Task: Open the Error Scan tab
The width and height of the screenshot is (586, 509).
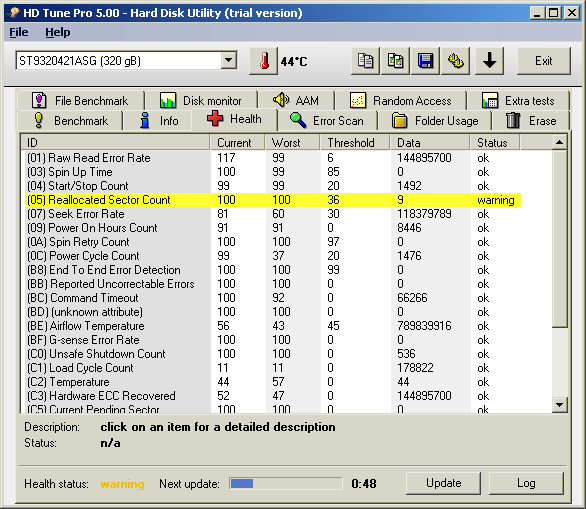Action: pos(327,121)
